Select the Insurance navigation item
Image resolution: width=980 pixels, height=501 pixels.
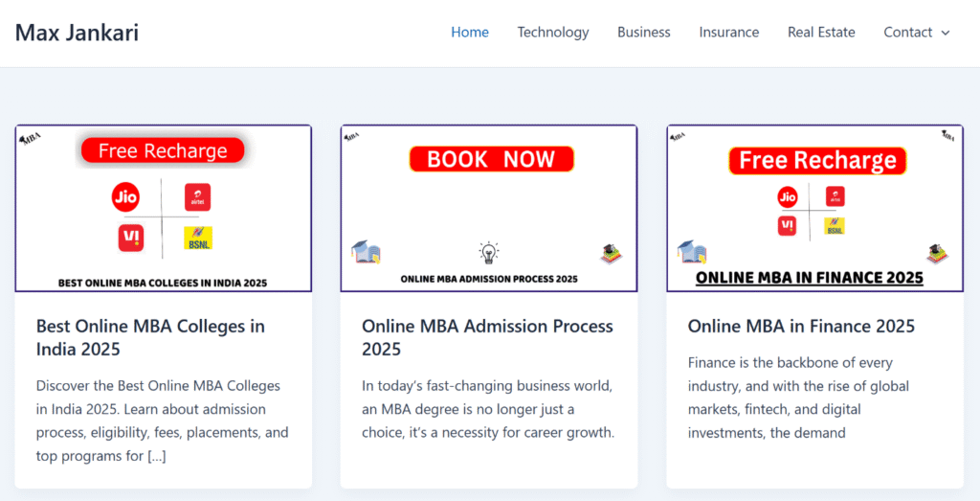click(x=728, y=33)
